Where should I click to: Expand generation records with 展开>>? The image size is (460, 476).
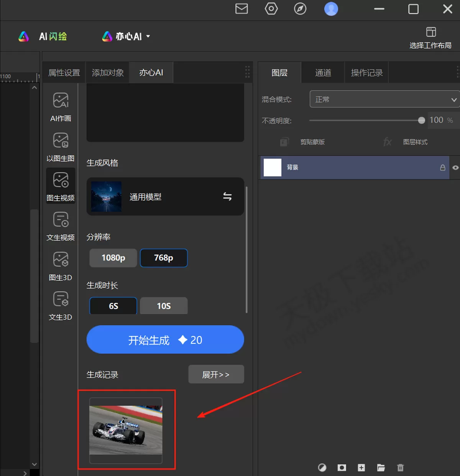point(216,374)
